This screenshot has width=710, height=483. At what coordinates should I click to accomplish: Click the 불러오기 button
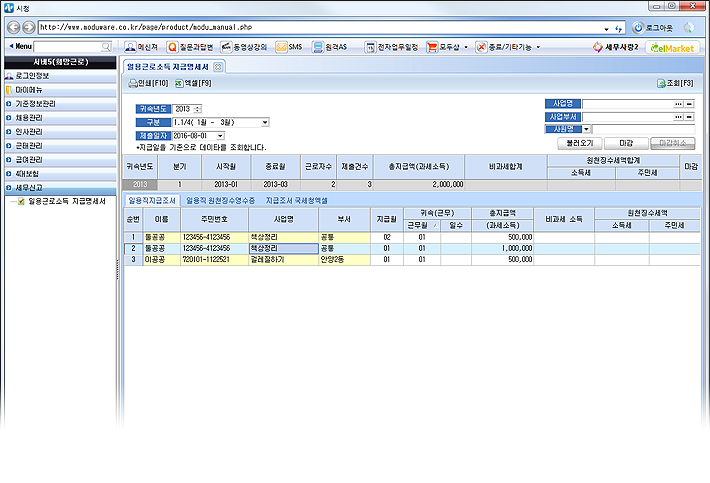click(580, 143)
